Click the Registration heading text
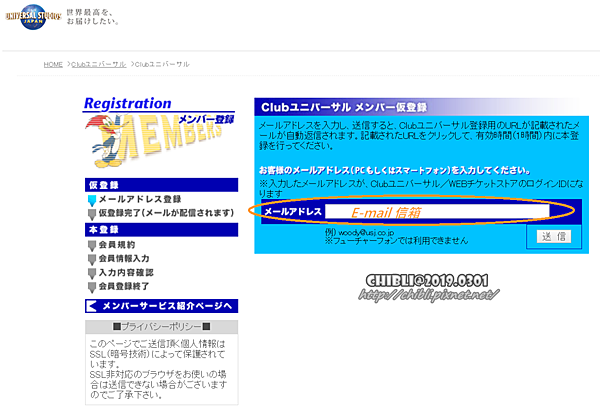This screenshot has width=600, height=407. [127, 104]
